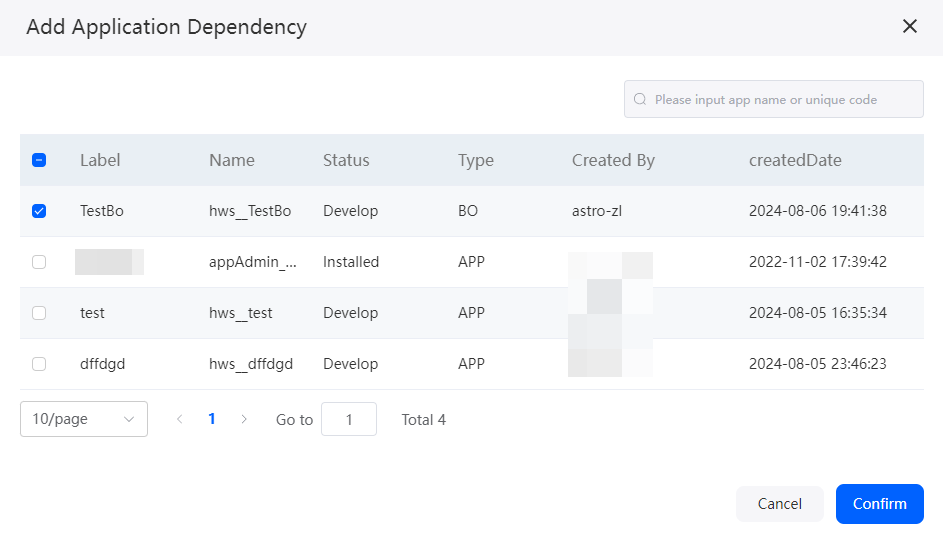Select the hws__TestBo name cell
The height and width of the screenshot is (538, 943).
[250, 211]
